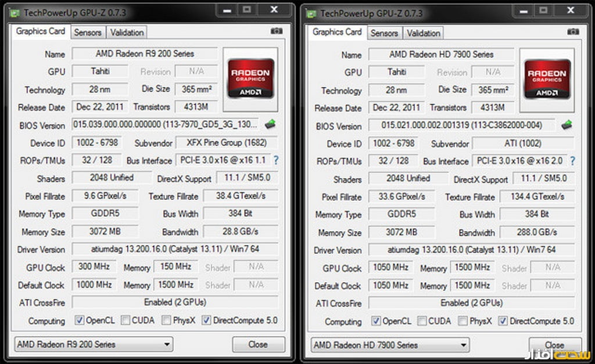The height and width of the screenshot is (364, 595).
Task: Click the camera screenshot icon in right window
Action: [573, 31]
